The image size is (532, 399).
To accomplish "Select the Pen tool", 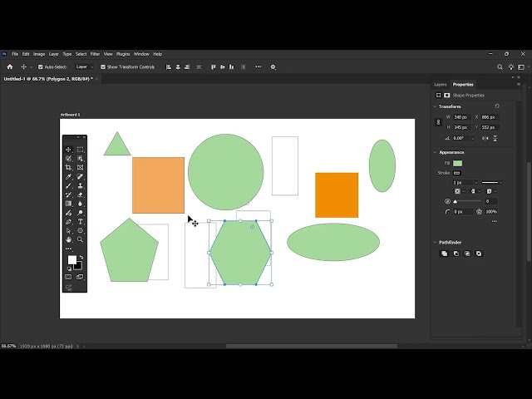I will point(68,222).
